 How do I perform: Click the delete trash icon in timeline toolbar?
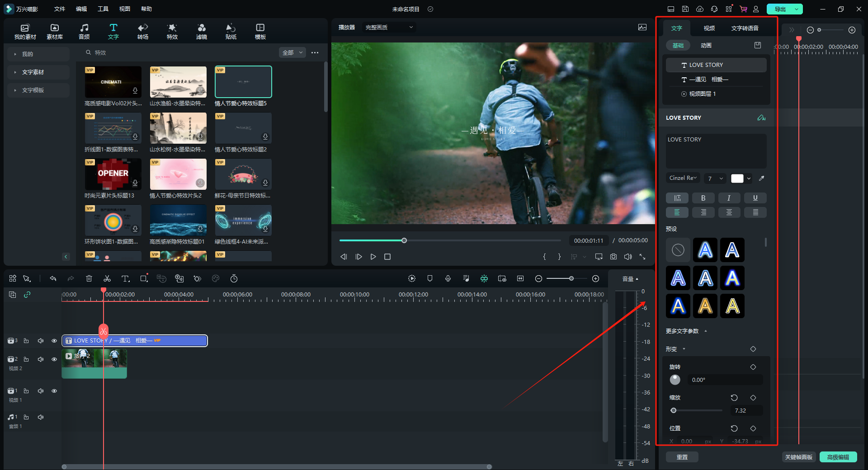click(x=89, y=279)
